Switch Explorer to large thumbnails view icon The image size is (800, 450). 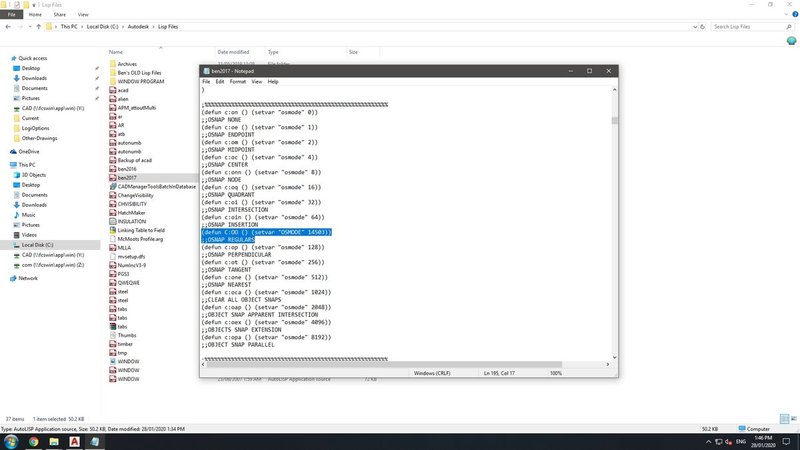coord(793,419)
